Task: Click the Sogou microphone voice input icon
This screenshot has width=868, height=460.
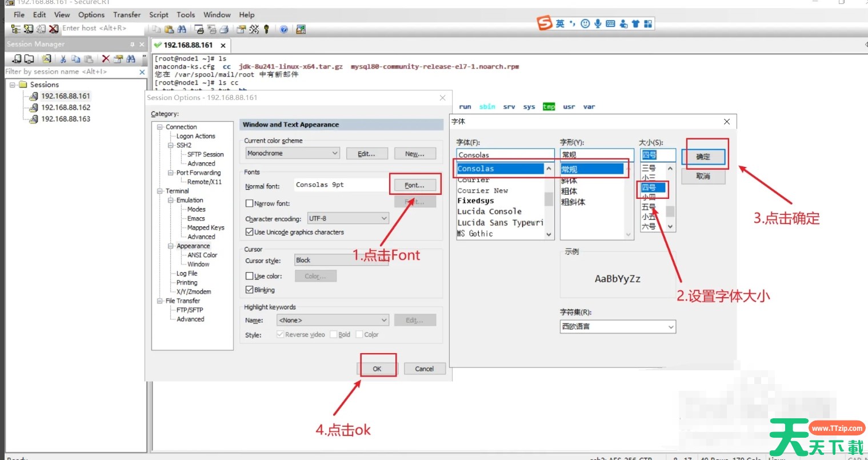Action: [x=598, y=23]
